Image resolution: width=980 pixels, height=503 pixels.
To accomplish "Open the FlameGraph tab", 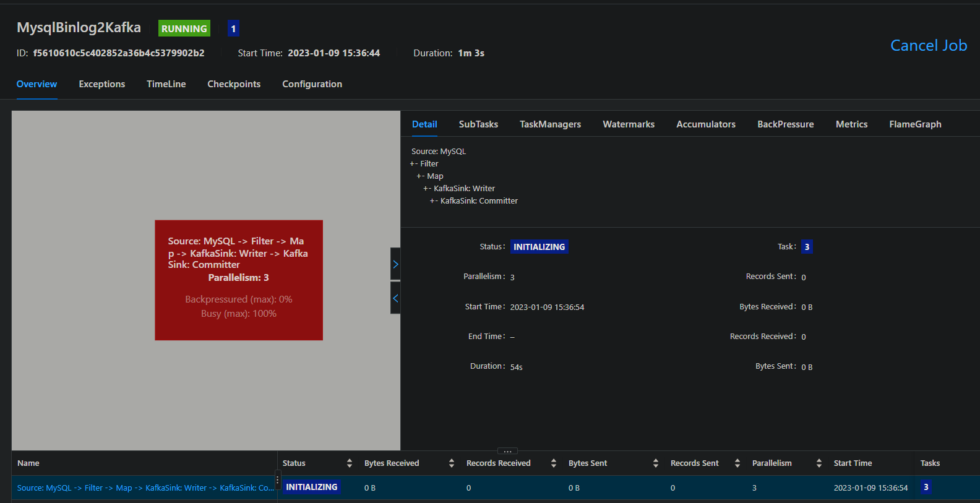I will (x=916, y=124).
